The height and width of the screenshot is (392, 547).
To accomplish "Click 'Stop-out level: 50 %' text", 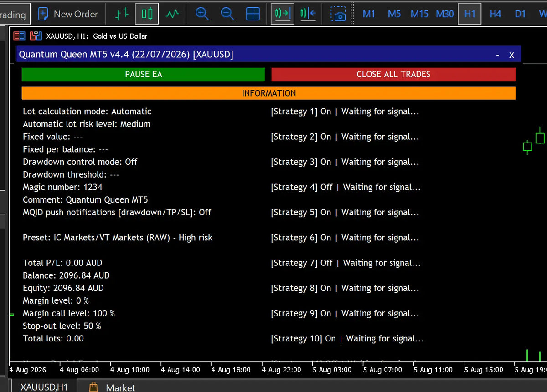I will [62, 326].
